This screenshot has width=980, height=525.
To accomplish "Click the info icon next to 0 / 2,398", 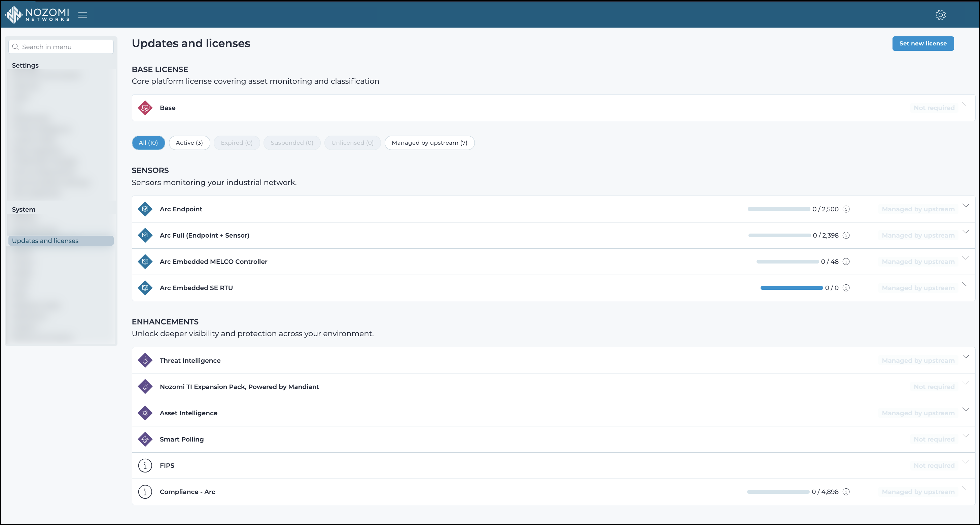I will (x=846, y=235).
